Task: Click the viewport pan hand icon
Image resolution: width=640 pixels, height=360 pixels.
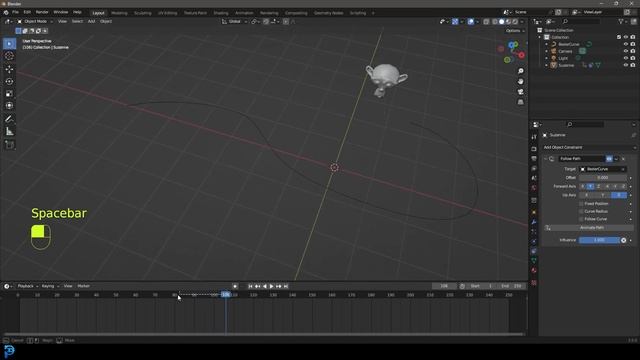Action: pos(520,81)
